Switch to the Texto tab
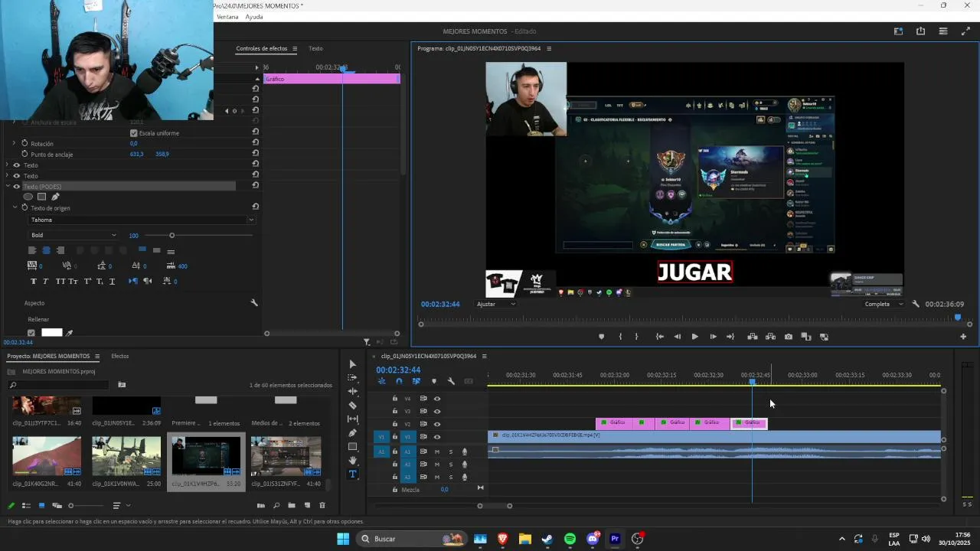This screenshot has height=551, width=980. (x=315, y=49)
